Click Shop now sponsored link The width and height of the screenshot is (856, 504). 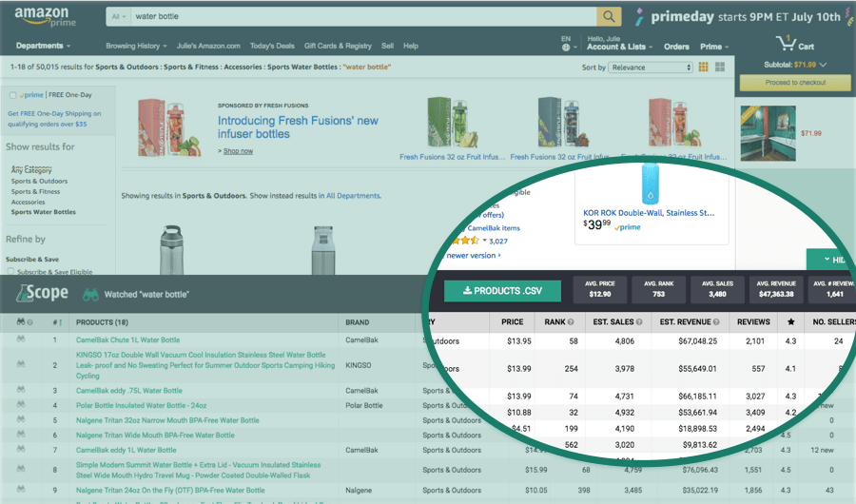[x=238, y=151]
